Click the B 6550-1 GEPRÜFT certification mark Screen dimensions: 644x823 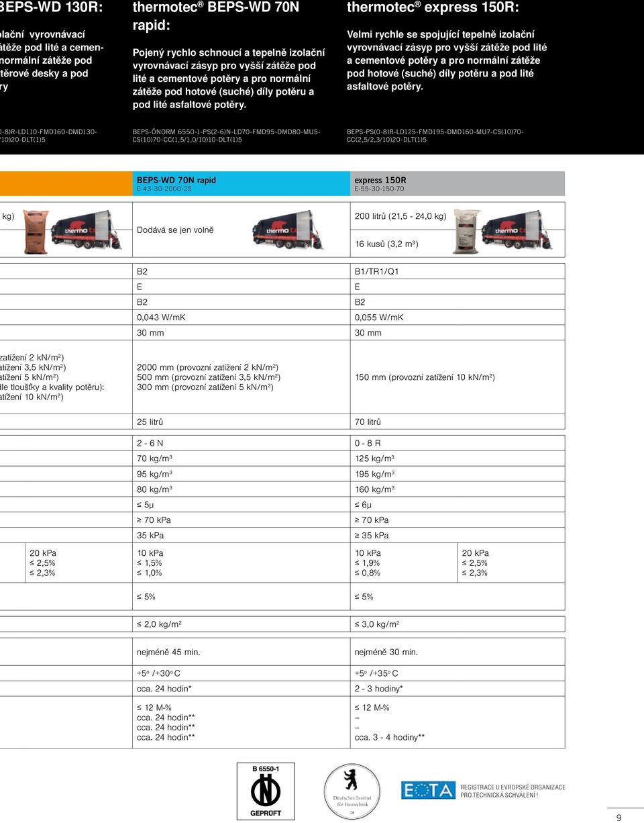pyautogui.click(x=266, y=791)
